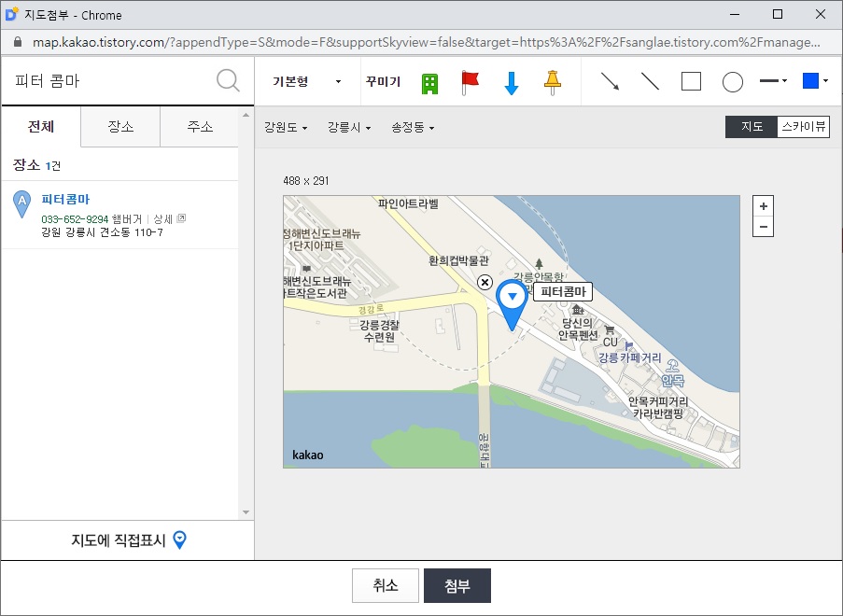Open the blue color swatch picker
The image size is (843, 616).
click(x=814, y=81)
